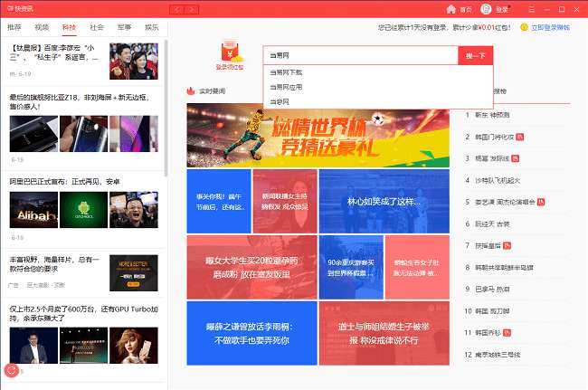The height and width of the screenshot is (390, 588).
Task: Open the red tile 新闻联播女主持
Action: tap(285, 202)
